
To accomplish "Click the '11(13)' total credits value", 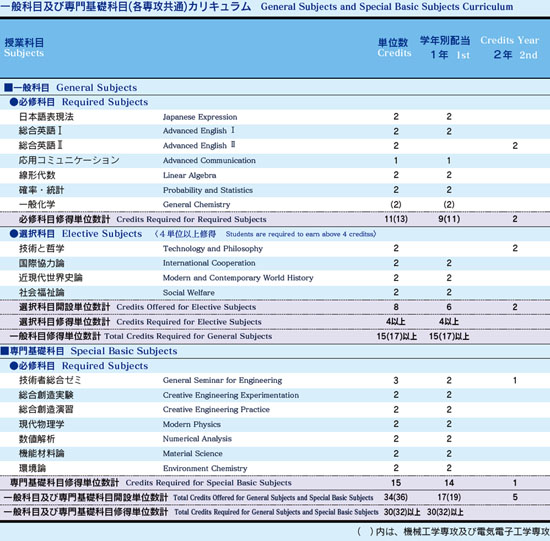I will (x=396, y=219).
